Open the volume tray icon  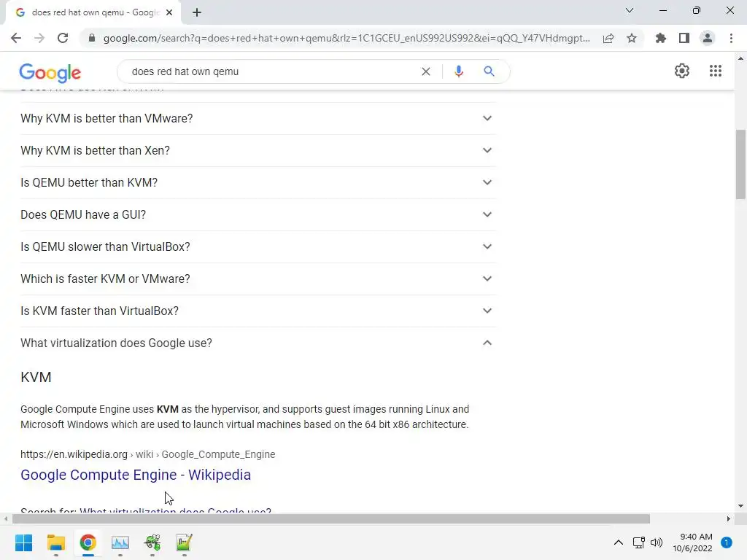(657, 542)
